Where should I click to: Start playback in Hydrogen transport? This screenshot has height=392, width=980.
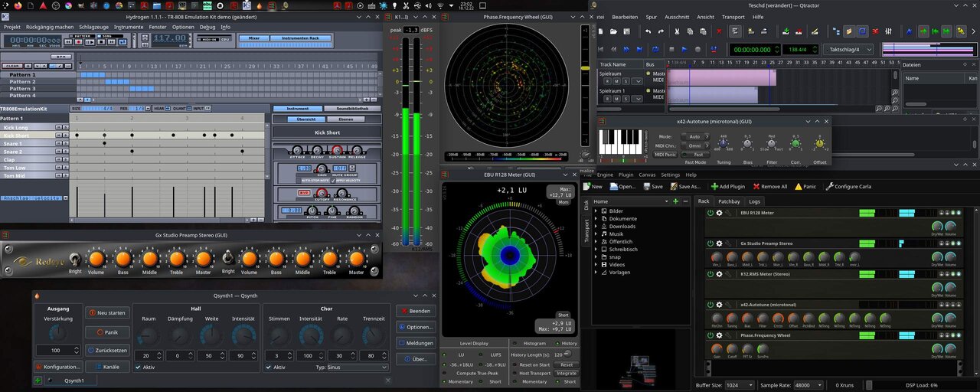coord(90,42)
